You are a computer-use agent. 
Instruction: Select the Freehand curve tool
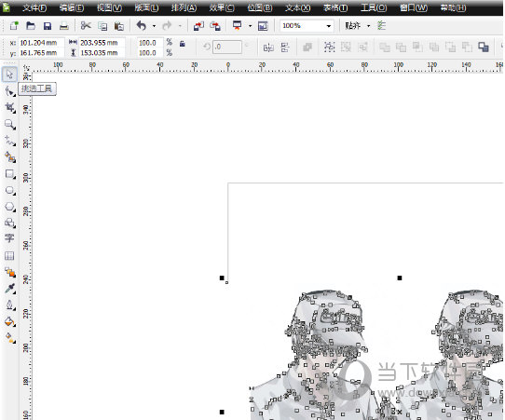pos(9,141)
